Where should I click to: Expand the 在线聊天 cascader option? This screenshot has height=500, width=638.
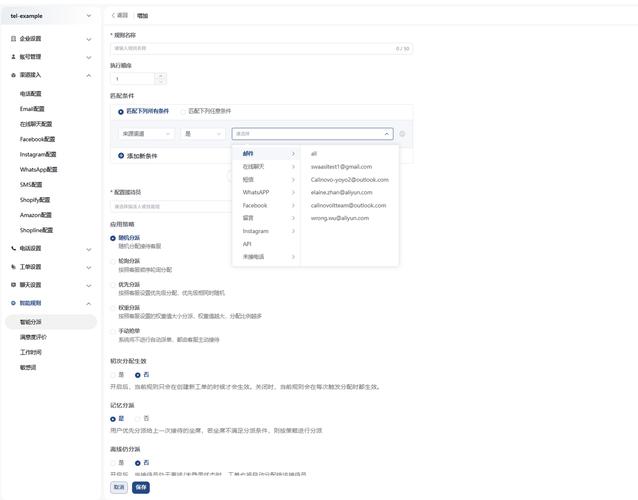(x=267, y=166)
